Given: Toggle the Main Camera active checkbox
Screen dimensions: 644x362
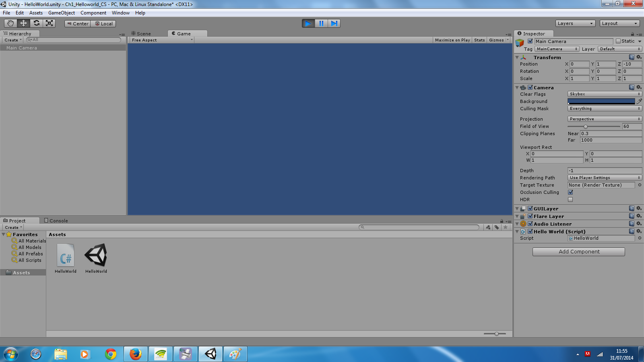Looking at the screenshot, I should (530, 41).
